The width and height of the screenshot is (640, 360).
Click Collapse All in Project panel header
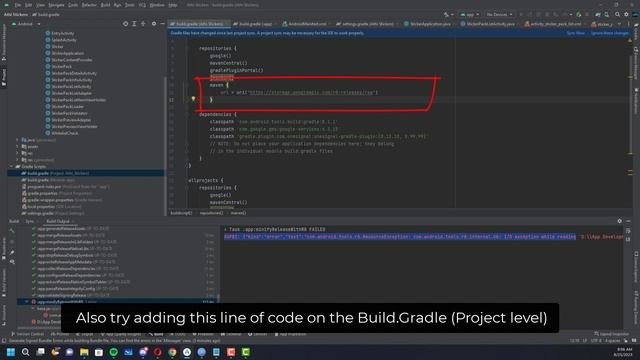(143, 24)
